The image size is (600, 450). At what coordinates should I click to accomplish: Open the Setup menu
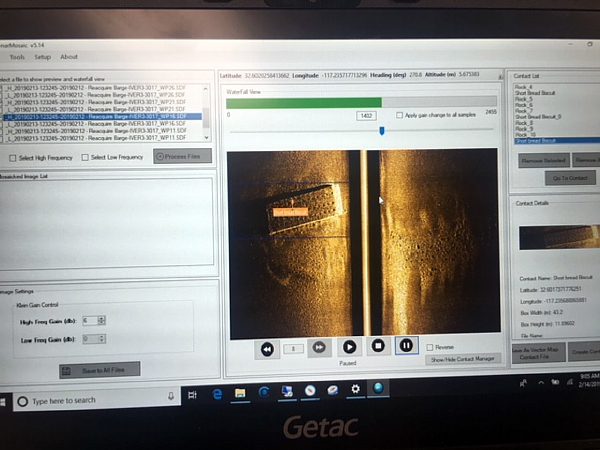(x=42, y=57)
